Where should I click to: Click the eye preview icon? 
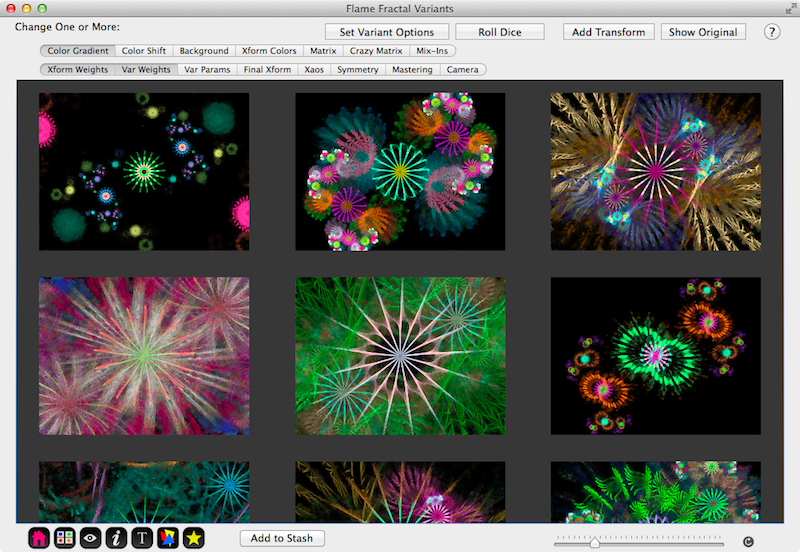(x=90, y=538)
